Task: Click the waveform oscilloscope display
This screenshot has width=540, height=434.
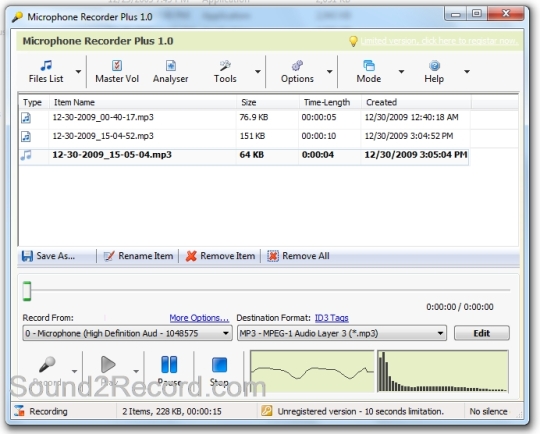Action: click(x=312, y=371)
